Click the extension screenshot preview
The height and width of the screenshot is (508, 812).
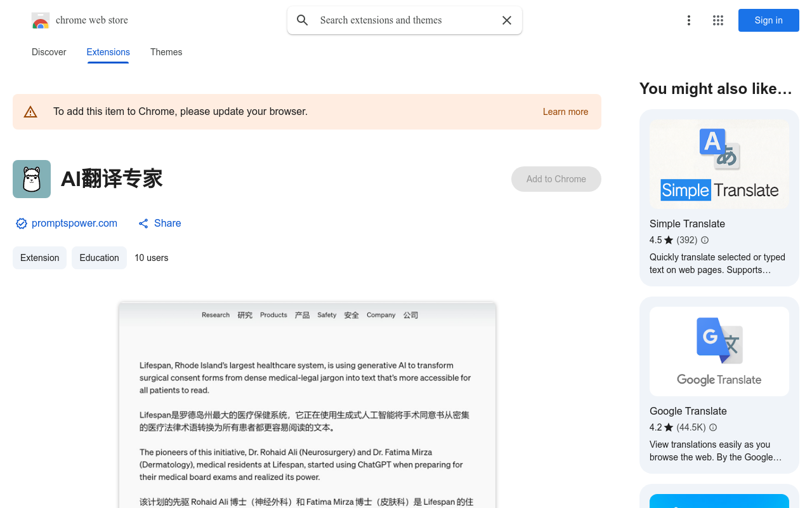coord(307,405)
